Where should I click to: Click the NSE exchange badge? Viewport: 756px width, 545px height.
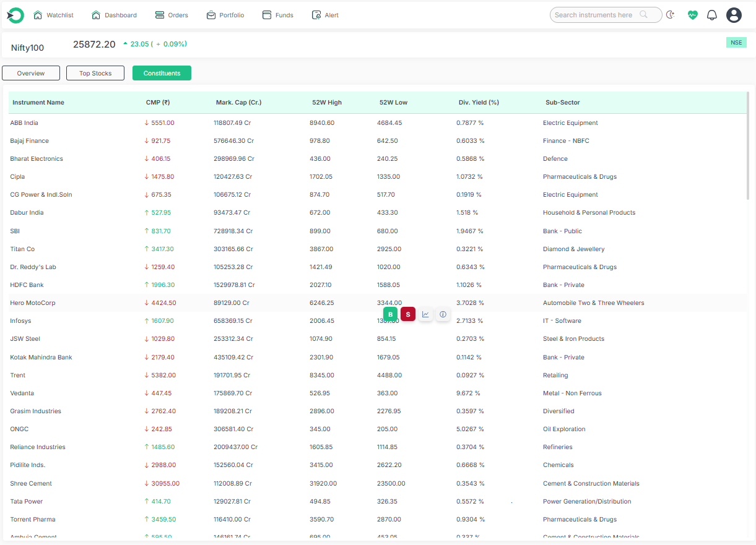[x=736, y=43]
